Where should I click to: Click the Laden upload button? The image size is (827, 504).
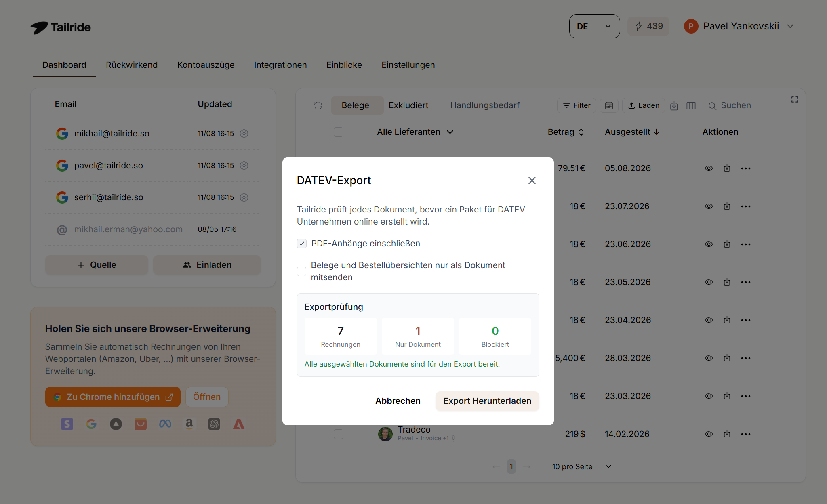(644, 105)
